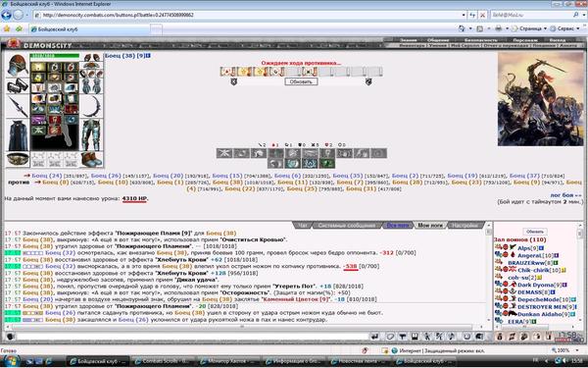The height and width of the screenshot is (368, 588).
Task: Click the character's green health bar
Action: pos(55,56)
